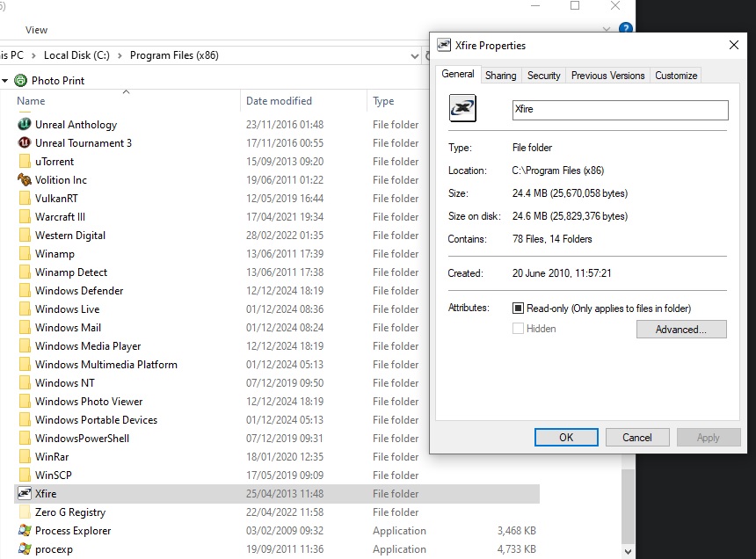This screenshot has height=559, width=756.
Task: Click the Western Digital folder icon
Action: [25, 236]
